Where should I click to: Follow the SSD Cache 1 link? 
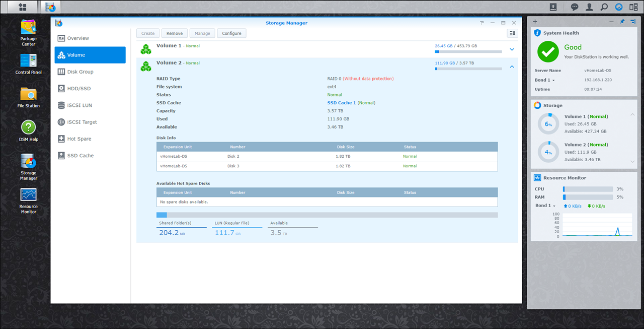341,103
